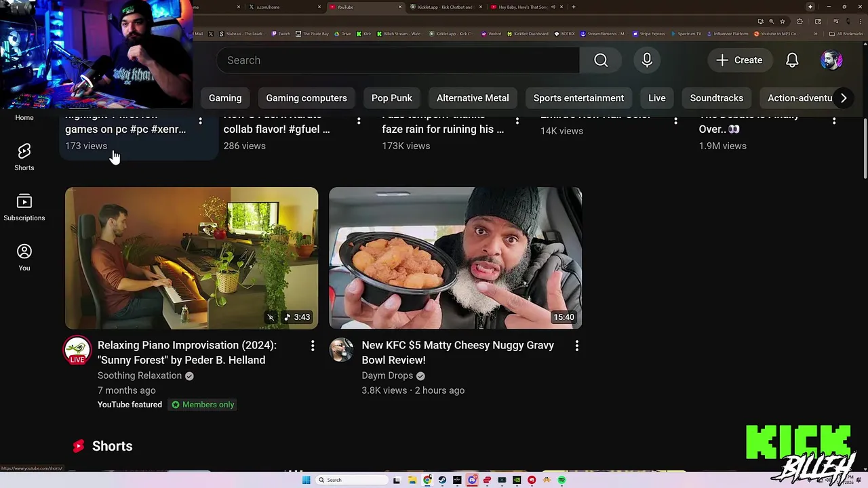Click the muted speaker icon on piano thumbnail
Image resolution: width=868 pixels, height=488 pixels.
tap(271, 317)
